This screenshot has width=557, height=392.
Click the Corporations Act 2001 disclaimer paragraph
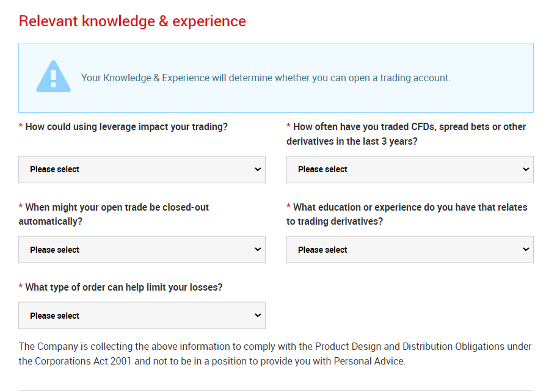pyautogui.click(x=275, y=354)
